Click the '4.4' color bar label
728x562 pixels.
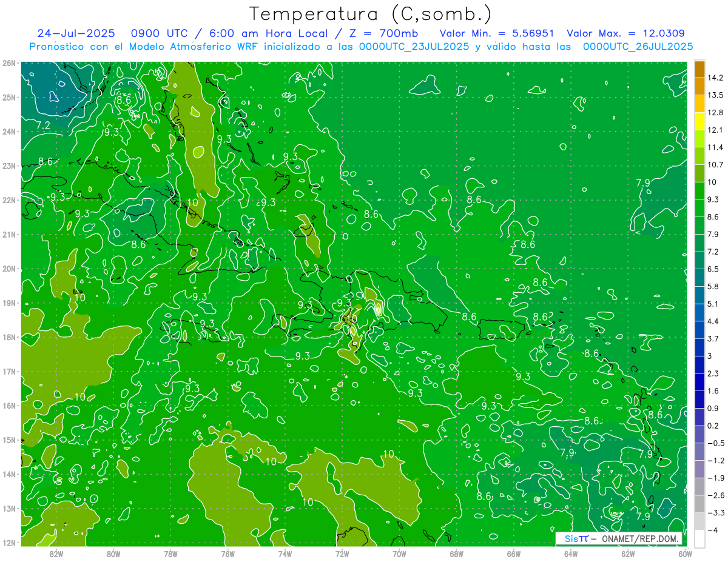(713, 321)
